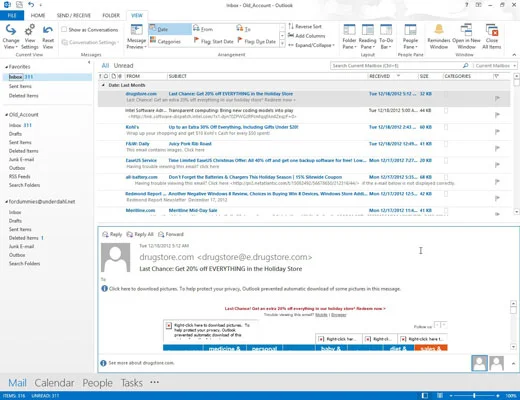Image resolution: width=520 pixels, height=400 pixels.
Task: Open the SEND / RECEIVE tab
Action: [74, 15]
